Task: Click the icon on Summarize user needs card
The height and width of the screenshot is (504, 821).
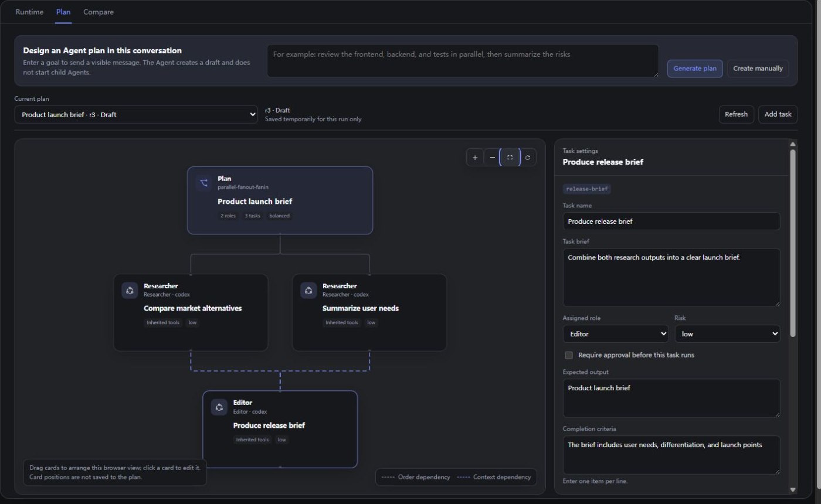Action: pos(308,290)
